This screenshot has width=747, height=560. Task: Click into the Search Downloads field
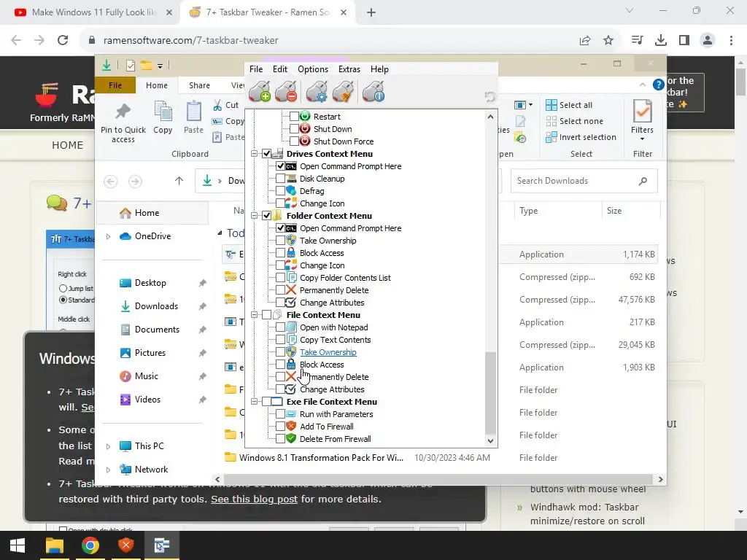pyautogui.click(x=584, y=181)
